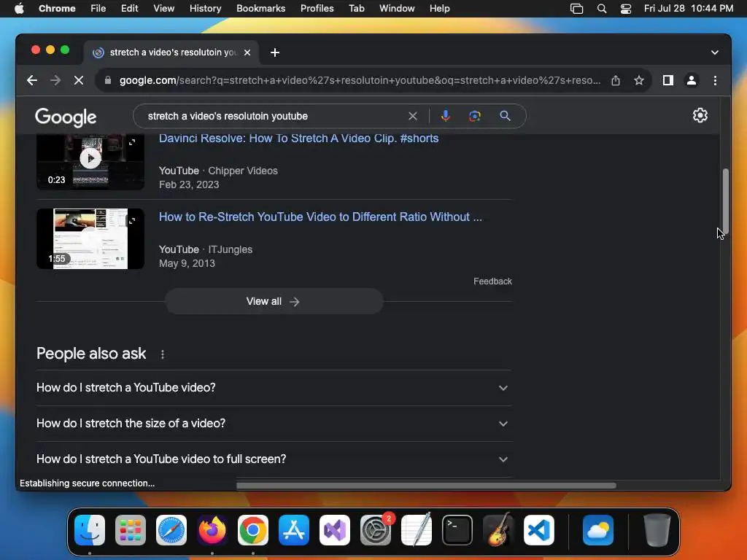Share this page from address bar
Image resolution: width=747 pixels, height=560 pixels.
[x=616, y=80]
